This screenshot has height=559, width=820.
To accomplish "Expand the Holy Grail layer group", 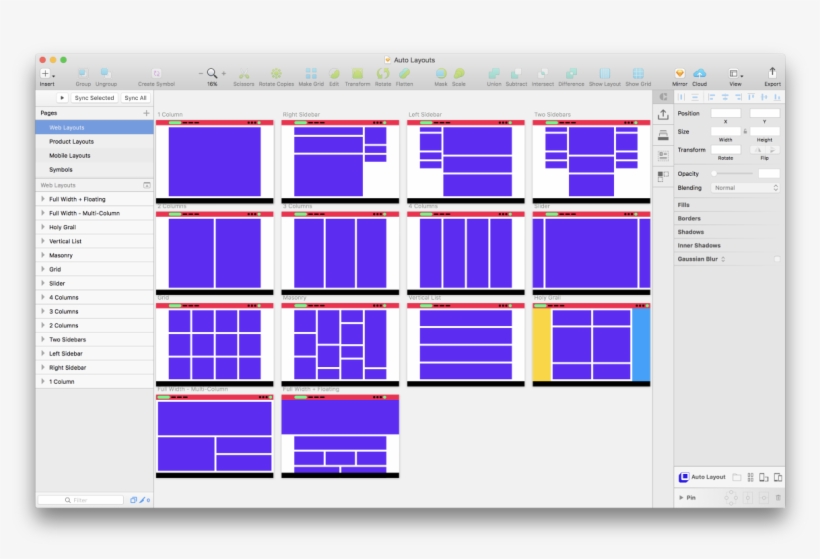I will [43, 227].
